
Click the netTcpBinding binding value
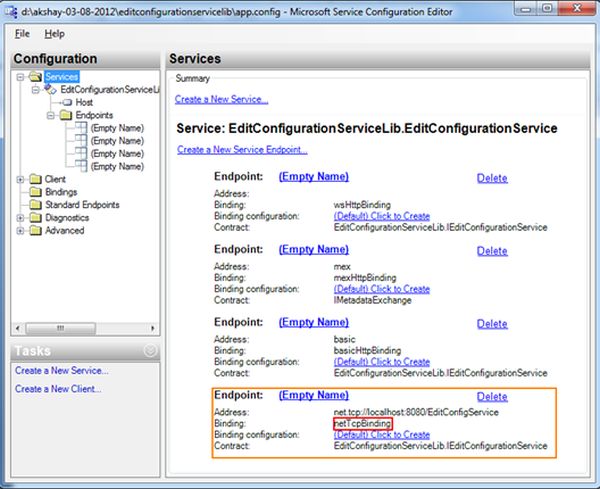pyautogui.click(x=362, y=424)
